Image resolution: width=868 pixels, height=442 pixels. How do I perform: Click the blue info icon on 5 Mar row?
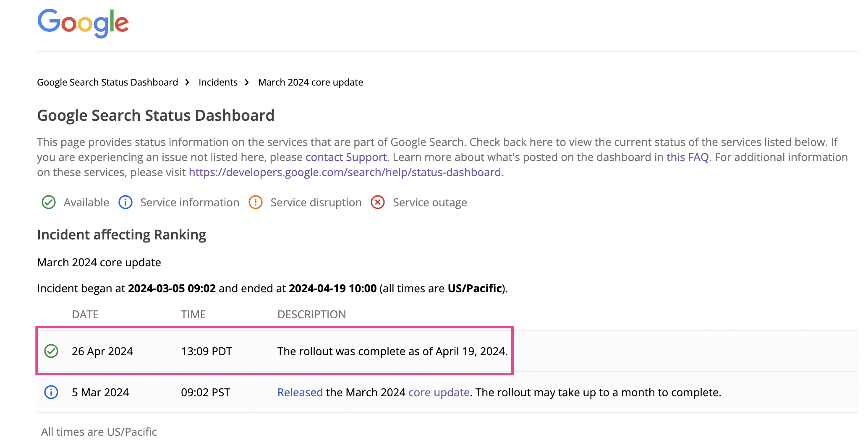point(51,392)
